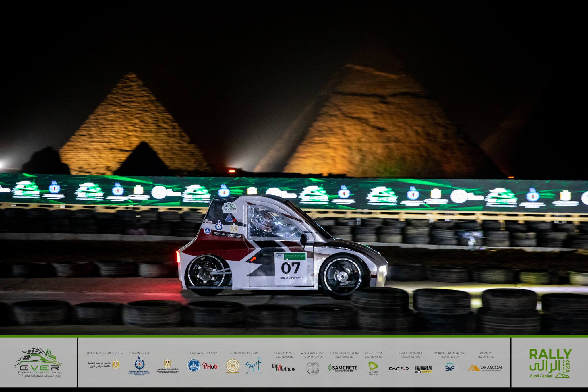Click the blue Egypt script logo
The height and width of the screenshot is (392, 588).
coord(253,366)
